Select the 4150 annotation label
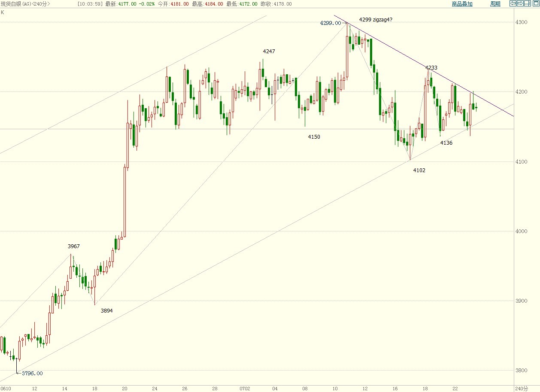 314,137
